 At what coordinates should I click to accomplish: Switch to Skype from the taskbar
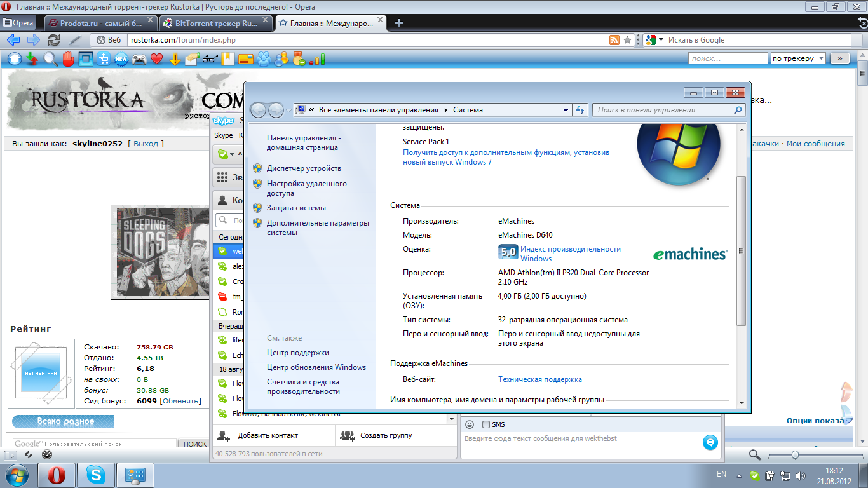coord(96,475)
